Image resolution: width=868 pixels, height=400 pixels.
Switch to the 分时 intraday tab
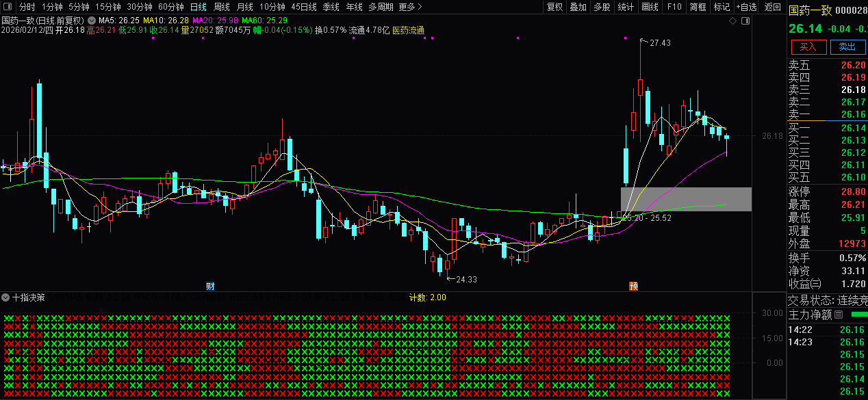pyautogui.click(x=26, y=7)
